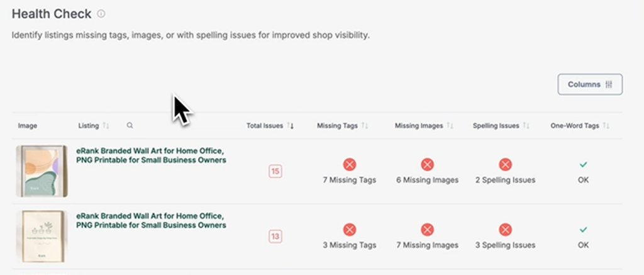Click red X icon above 6 Missing Images
The width and height of the screenshot is (644, 275).
pyautogui.click(x=427, y=165)
